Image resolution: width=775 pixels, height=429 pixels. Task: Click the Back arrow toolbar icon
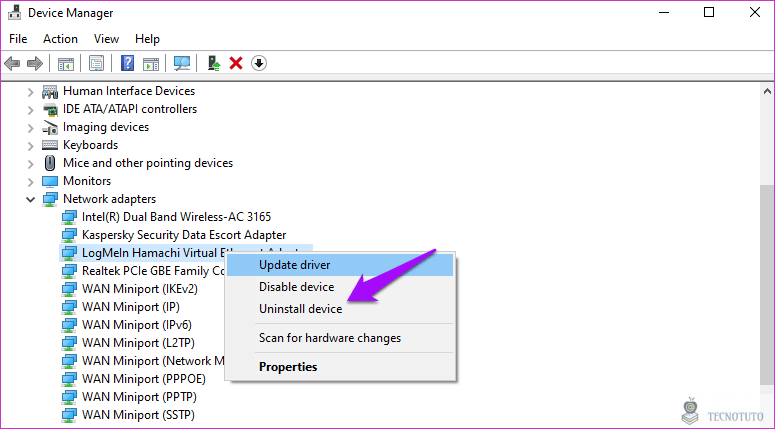(12, 63)
